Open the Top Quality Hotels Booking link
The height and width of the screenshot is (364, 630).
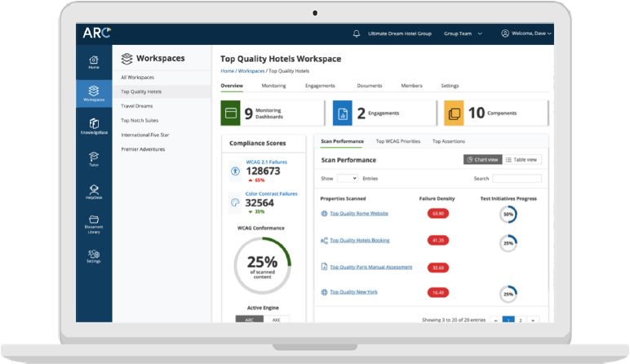[360, 241]
